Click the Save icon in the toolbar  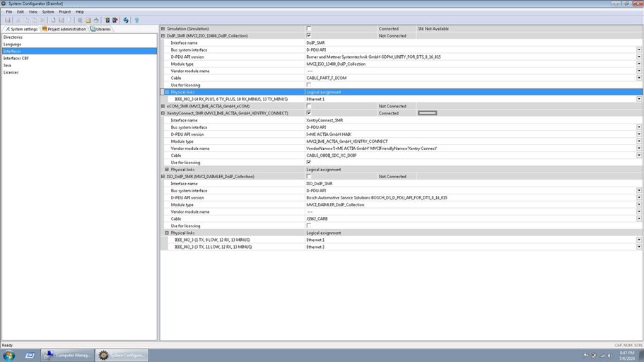point(8,20)
